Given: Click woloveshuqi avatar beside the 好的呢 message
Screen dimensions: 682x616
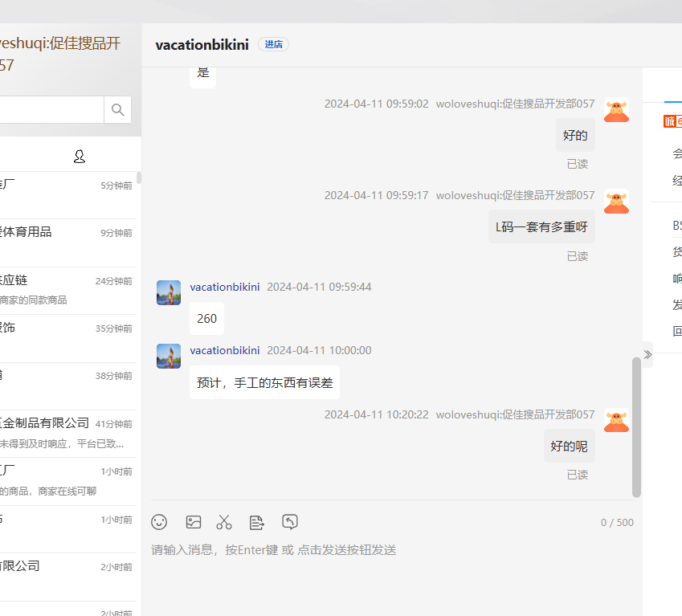Looking at the screenshot, I should 616,420.
